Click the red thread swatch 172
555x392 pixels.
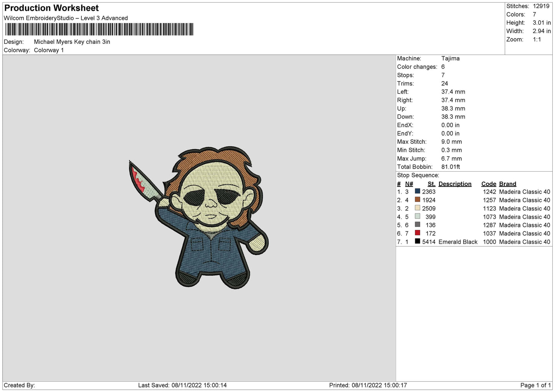pyautogui.click(x=417, y=233)
